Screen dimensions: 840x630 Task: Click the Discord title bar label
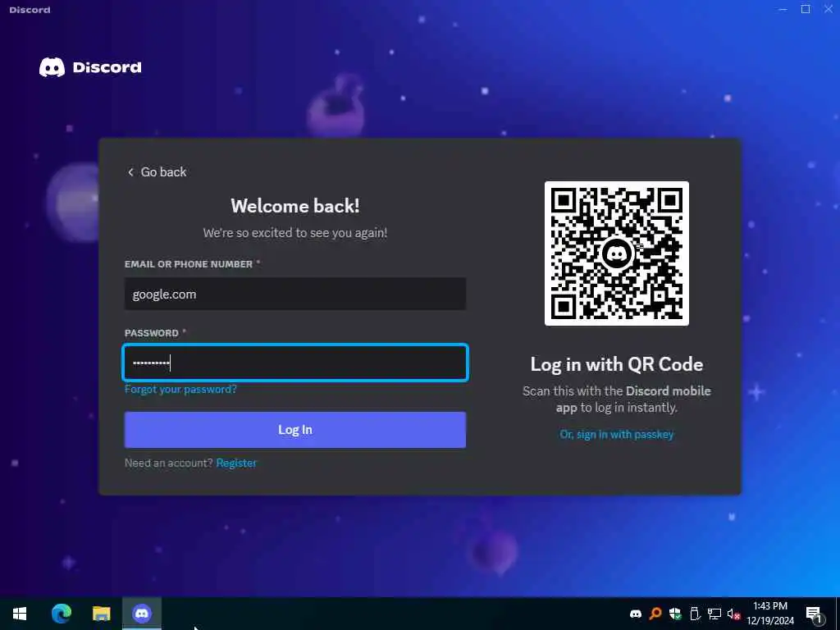coord(30,10)
